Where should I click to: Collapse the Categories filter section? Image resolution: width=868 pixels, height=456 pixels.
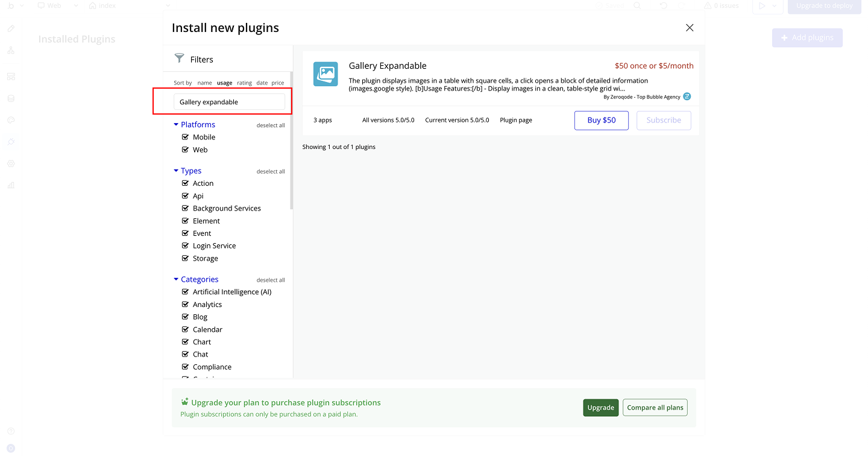point(176,280)
